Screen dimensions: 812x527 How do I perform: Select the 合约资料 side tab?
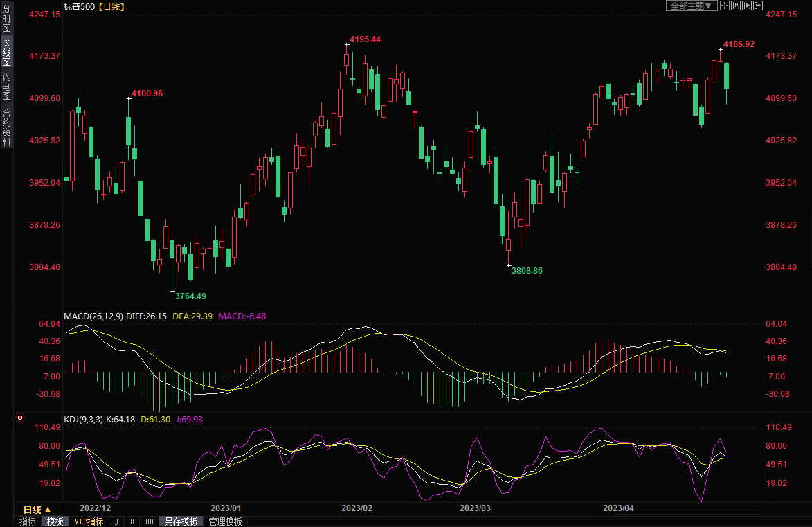[6, 127]
